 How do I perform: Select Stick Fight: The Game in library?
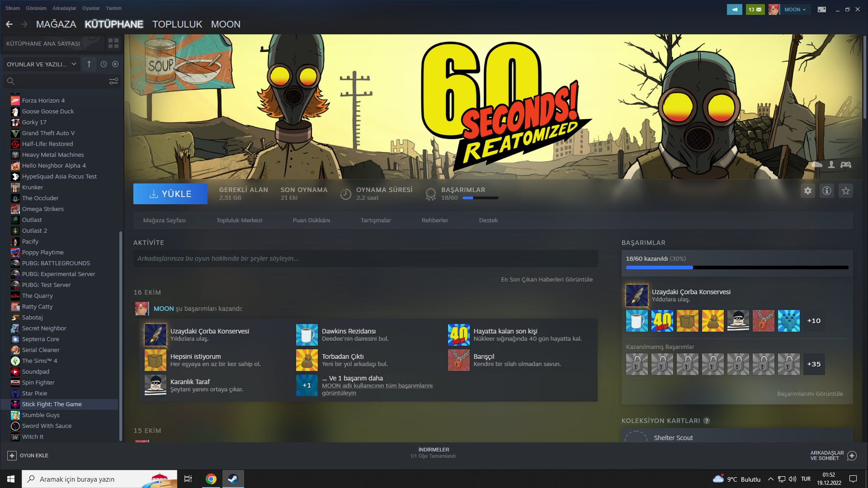click(x=59, y=404)
